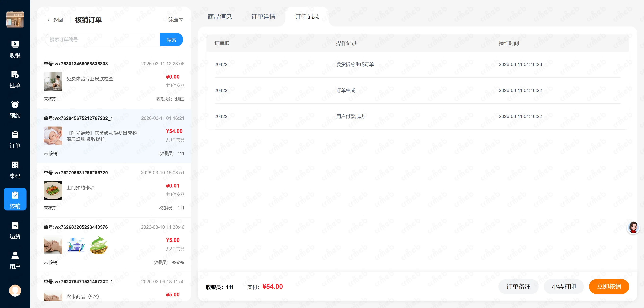Image resolution: width=644 pixels, height=308 pixels.
Task: Click the 时光逆龄 facial product thumbnail
Action: pyautogui.click(x=53, y=136)
